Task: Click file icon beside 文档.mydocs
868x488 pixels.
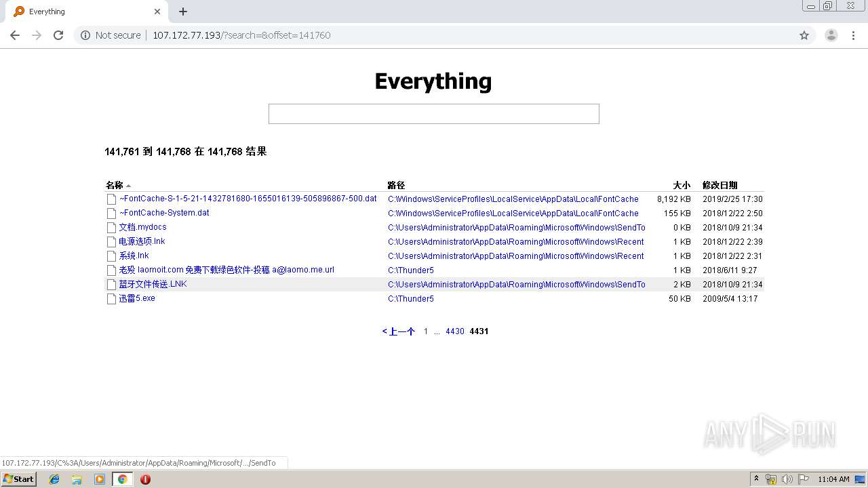Action: [111, 228]
